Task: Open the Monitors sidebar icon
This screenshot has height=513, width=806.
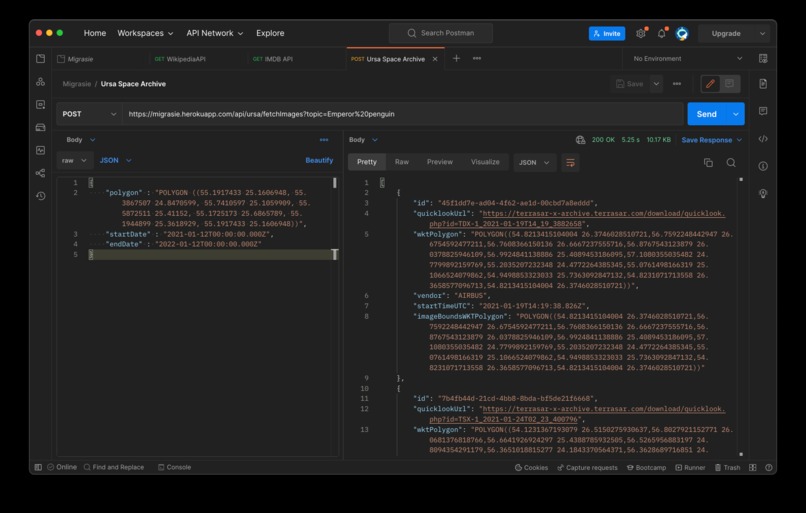Action: [41, 150]
